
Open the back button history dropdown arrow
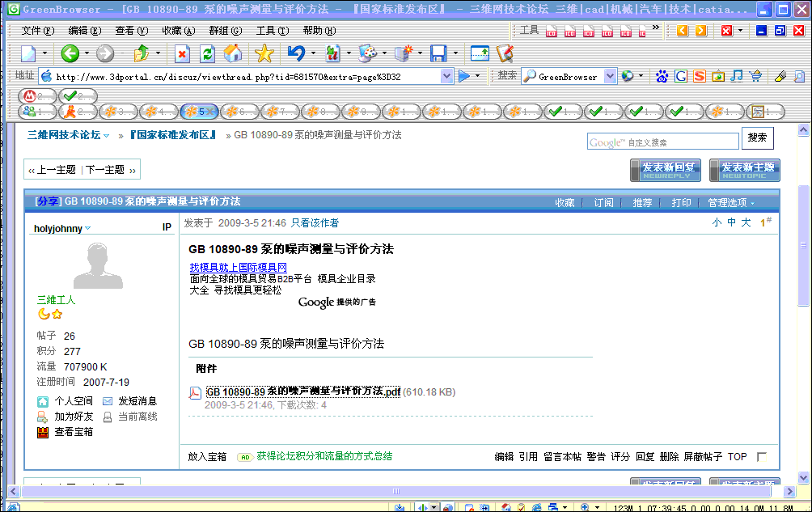click(86, 53)
